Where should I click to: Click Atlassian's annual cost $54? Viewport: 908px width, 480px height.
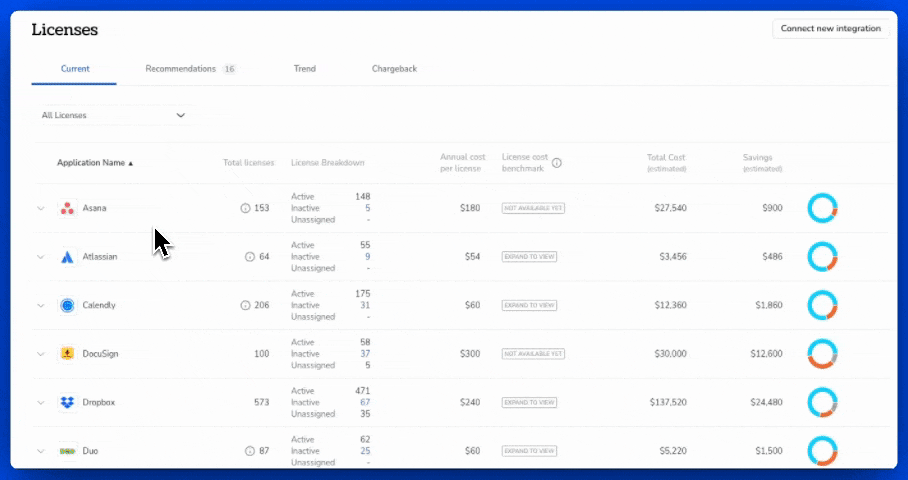[473, 257]
